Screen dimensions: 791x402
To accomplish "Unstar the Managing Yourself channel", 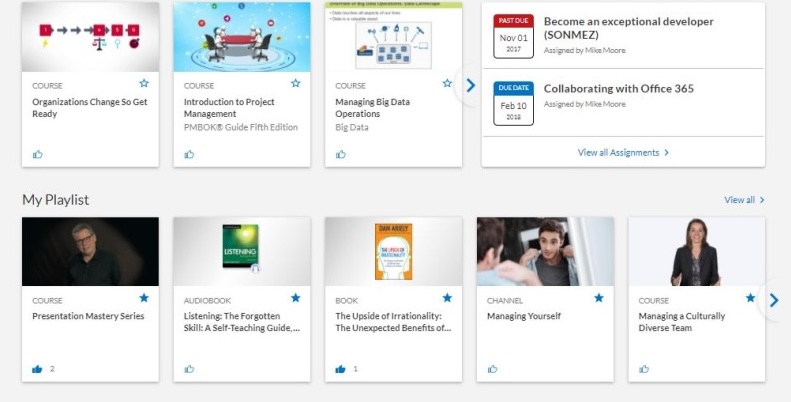I will [599, 298].
